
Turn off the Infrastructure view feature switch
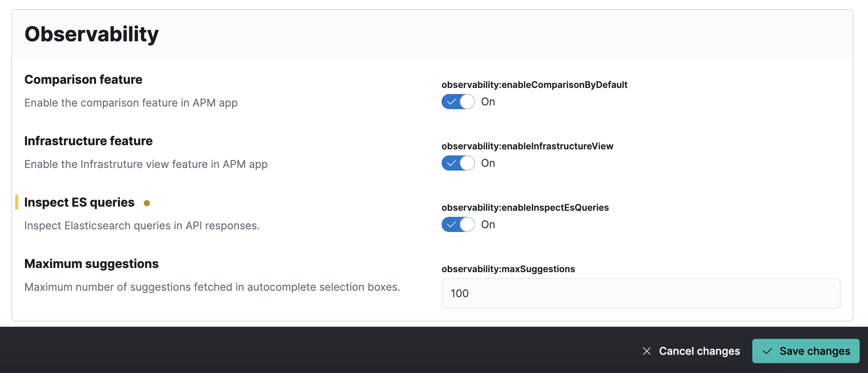click(458, 163)
